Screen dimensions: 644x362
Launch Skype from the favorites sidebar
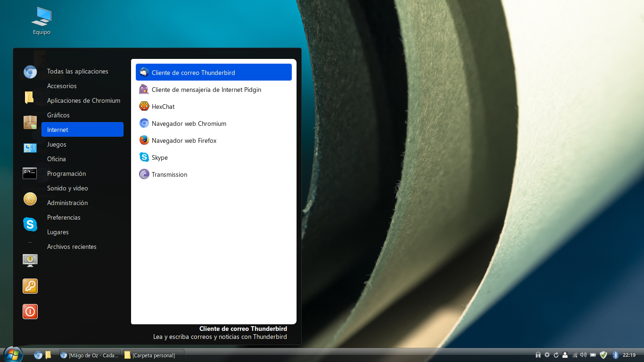30,224
